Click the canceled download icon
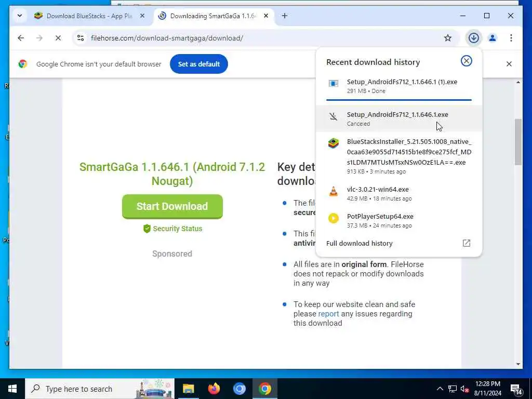This screenshot has width=532, height=399. (x=334, y=116)
